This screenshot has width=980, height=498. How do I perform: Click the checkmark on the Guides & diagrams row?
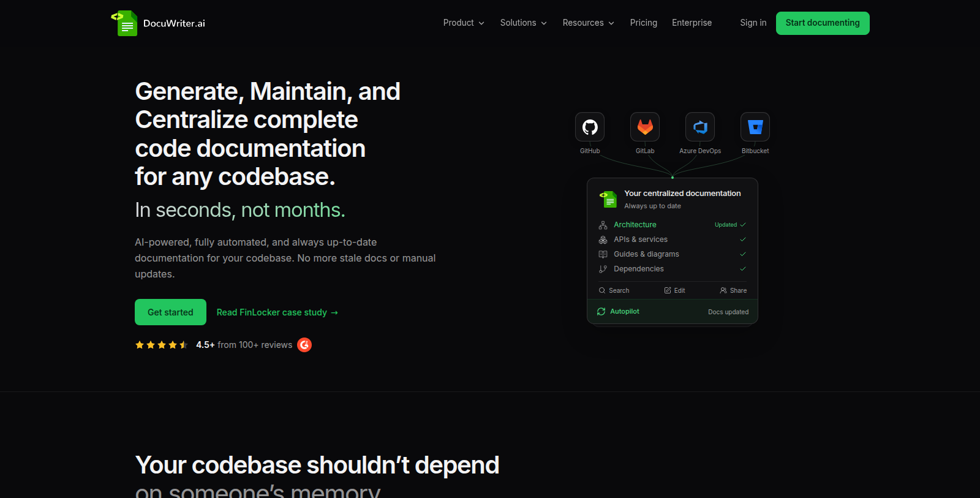[x=743, y=254]
